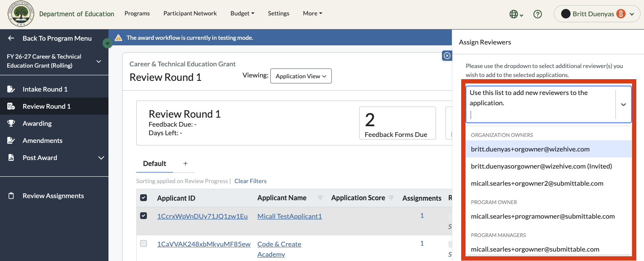This screenshot has height=261, width=644.
Task: Check the Code & Create Academy row checkbox
Action: pos(143,243)
